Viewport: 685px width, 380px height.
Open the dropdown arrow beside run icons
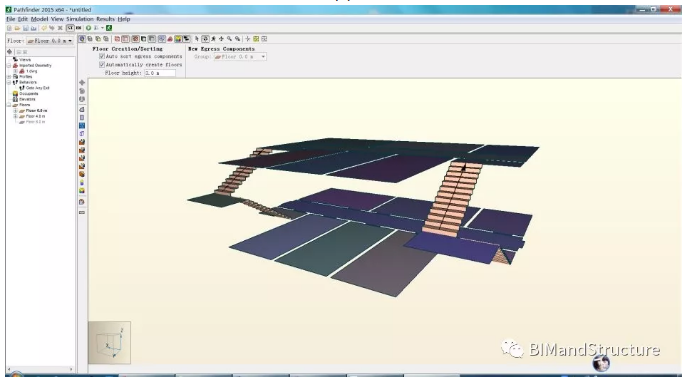102,28
